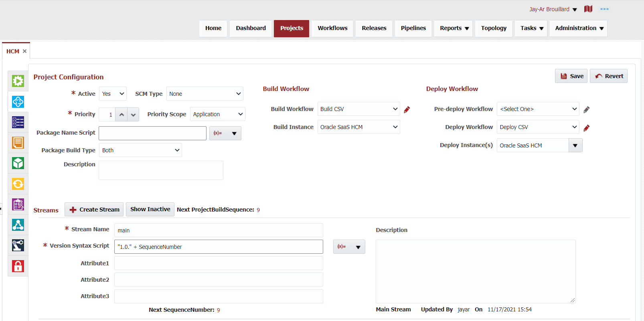
Task: Open the purple clipboard-search sidebar icon
Action: click(18, 204)
